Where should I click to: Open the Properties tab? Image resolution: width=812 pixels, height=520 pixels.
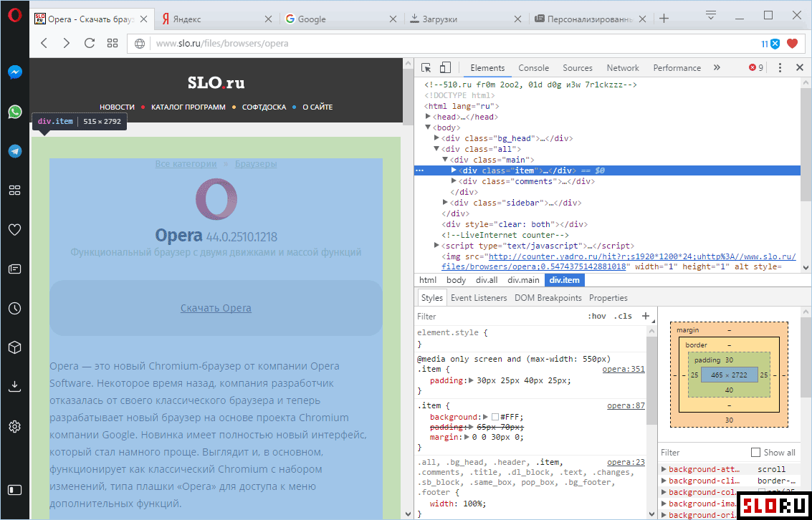coord(608,298)
